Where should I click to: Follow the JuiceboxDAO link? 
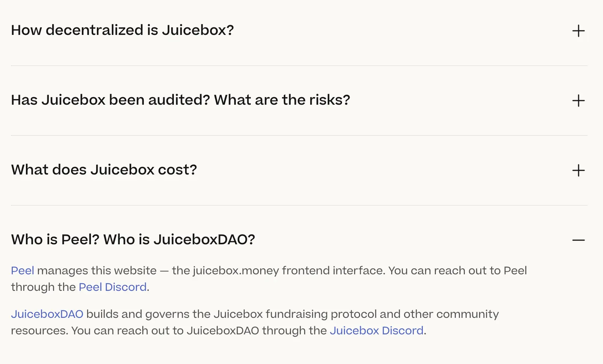point(47,314)
